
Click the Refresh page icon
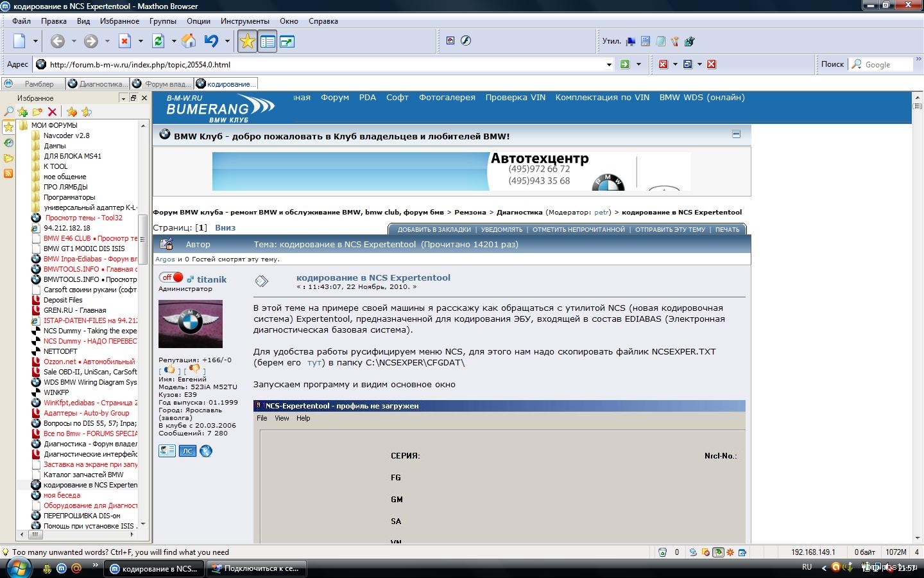pyautogui.click(x=158, y=42)
